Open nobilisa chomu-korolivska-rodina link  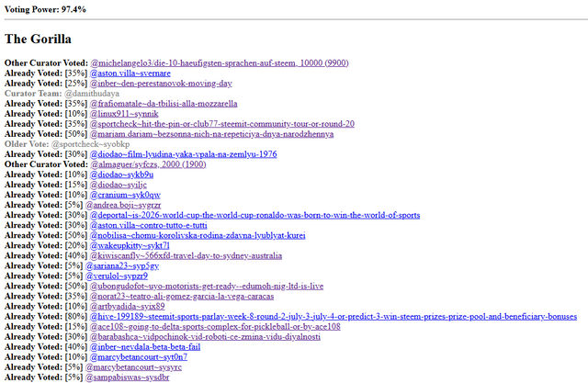tap(198, 235)
